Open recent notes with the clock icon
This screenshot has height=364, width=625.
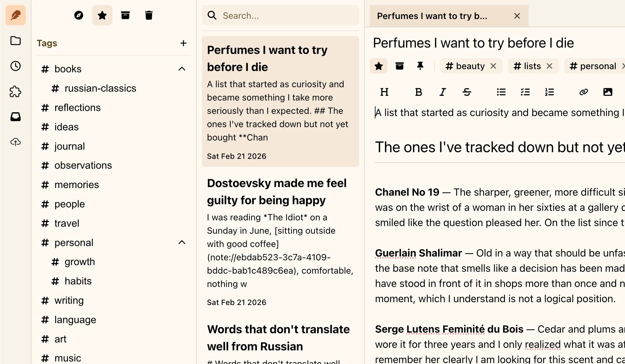[x=15, y=66]
